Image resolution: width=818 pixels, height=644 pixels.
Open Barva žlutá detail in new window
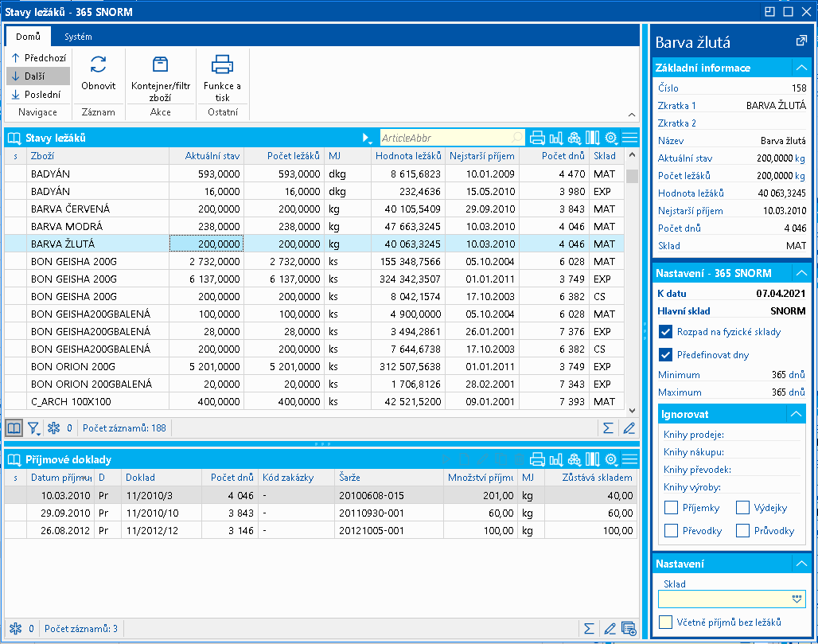[800, 41]
